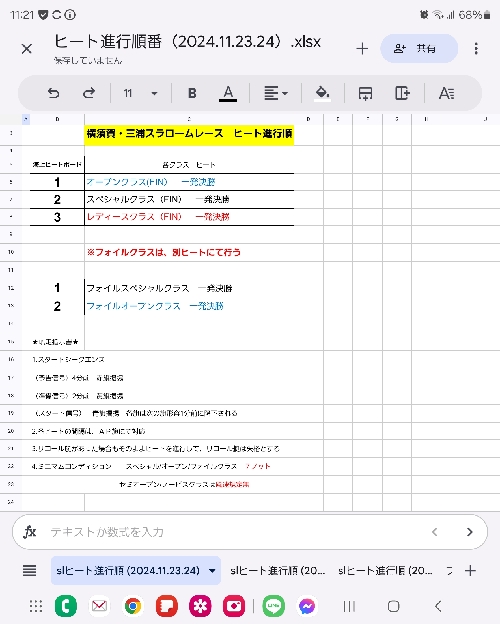The width and height of the screenshot is (500, 624).
Task: Open the three-dot overflow menu
Action: click(x=476, y=49)
